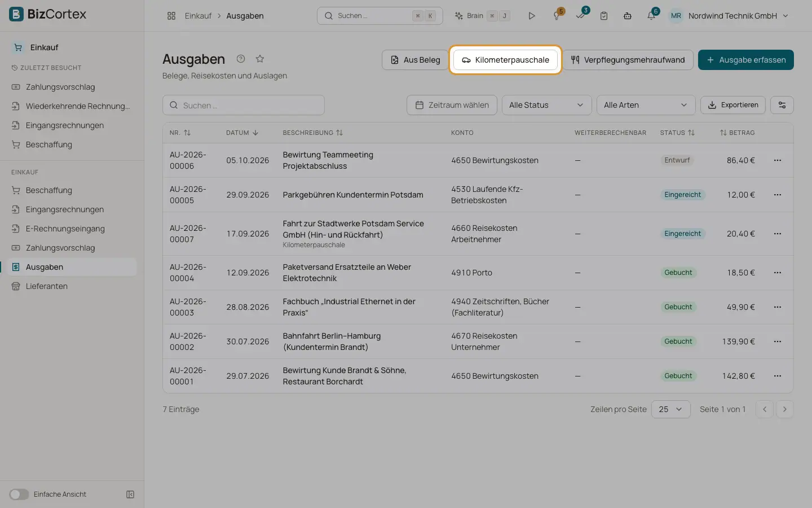Click the help icon beside Ausgaben title
812x508 pixels.
241,59
